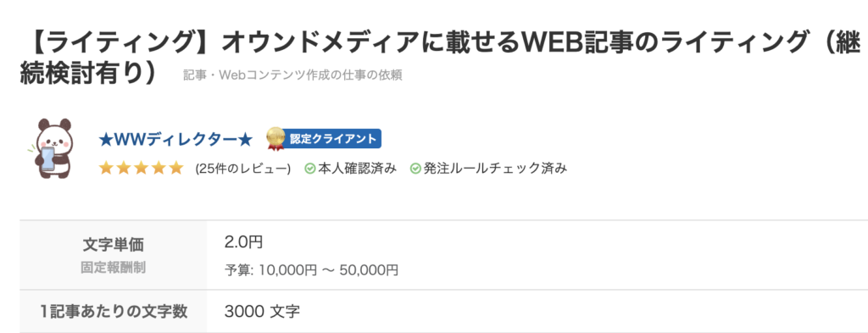The height and width of the screenshot is (333, 868).
Task: Click the 固定報酬制 sub-label
Action: tap(113, 268)
